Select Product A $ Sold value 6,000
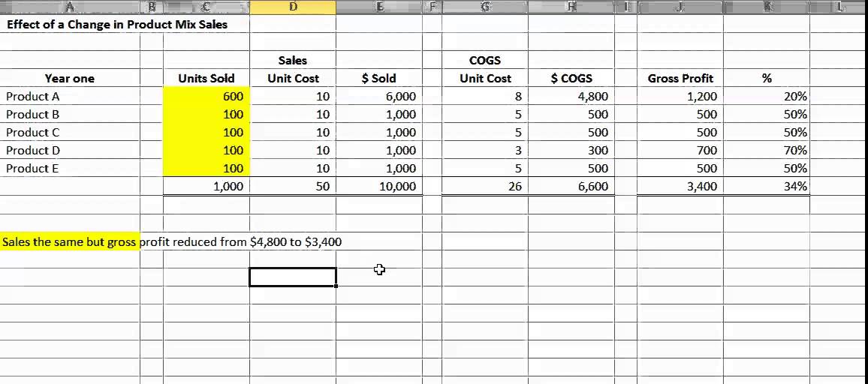The height and width of the screenshot is (384, 868). click(379, 96)
